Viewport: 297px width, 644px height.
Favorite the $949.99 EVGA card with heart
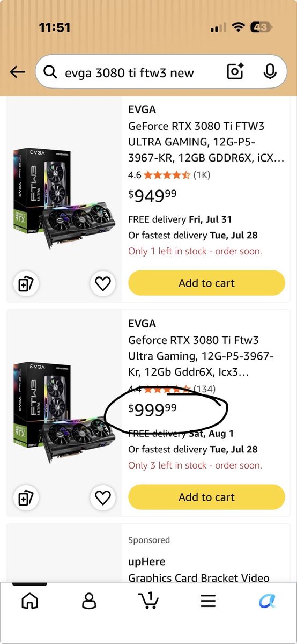[x=102, y=283]
